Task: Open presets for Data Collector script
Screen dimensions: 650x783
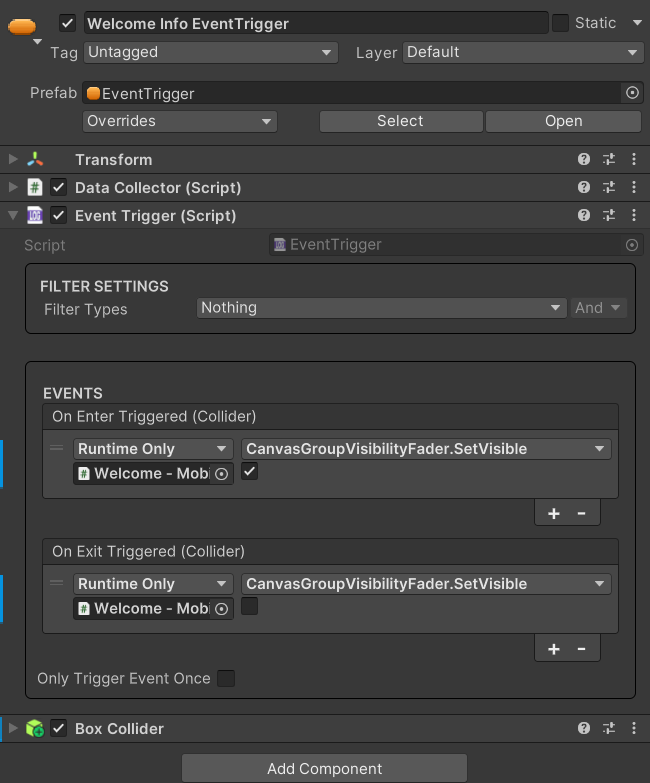Action: tap(609, 187)
